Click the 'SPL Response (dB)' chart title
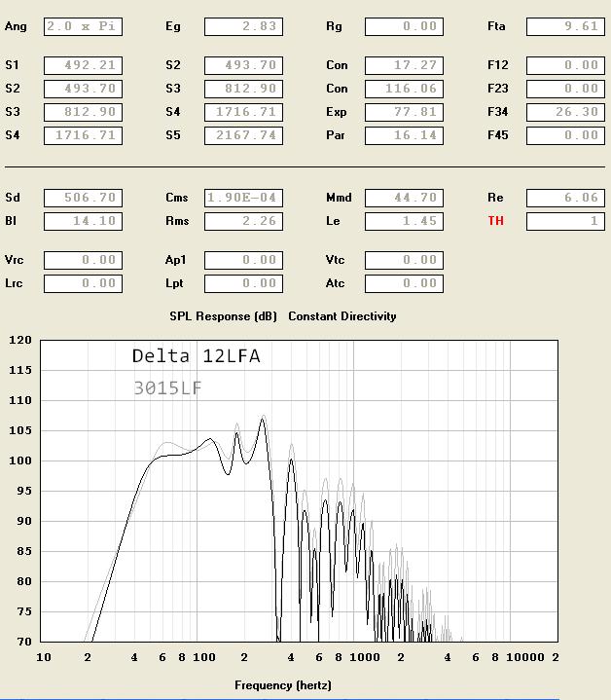This screenshot has height=700, width=611. pos(223,316)
